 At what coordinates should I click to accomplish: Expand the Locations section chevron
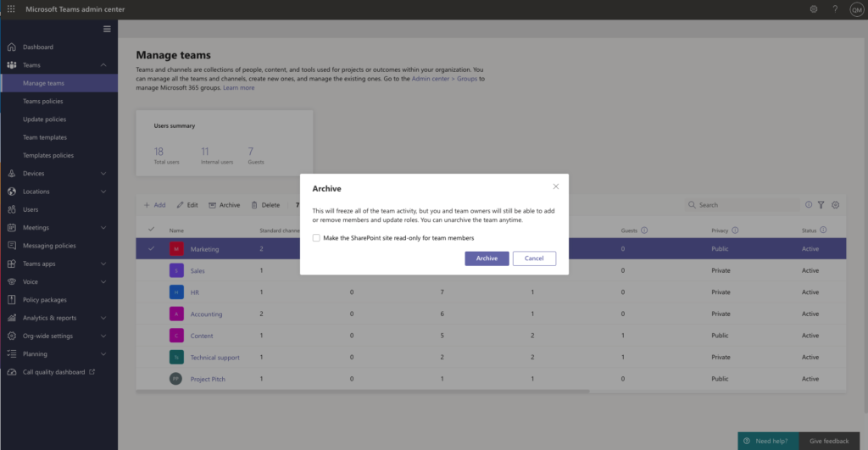pyautogui.click(x=103, y=192)
